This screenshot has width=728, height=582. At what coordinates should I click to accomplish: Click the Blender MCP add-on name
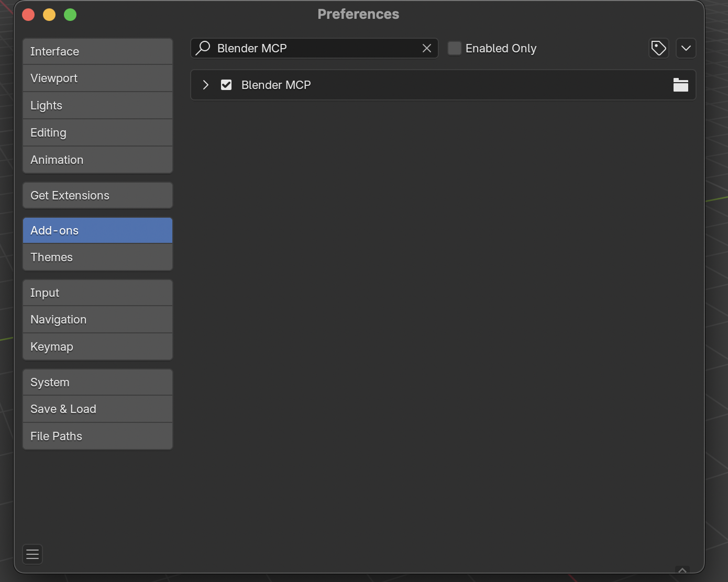click(276, 85)
